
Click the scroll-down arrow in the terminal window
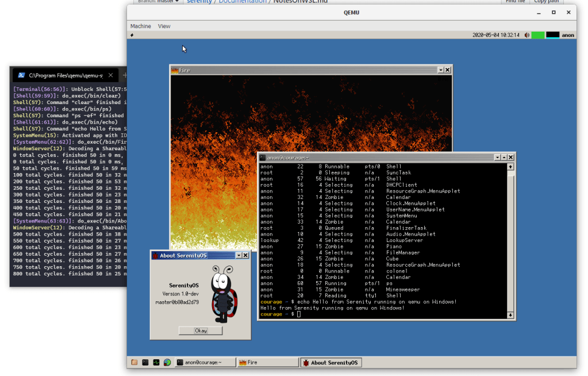(509, 314)
